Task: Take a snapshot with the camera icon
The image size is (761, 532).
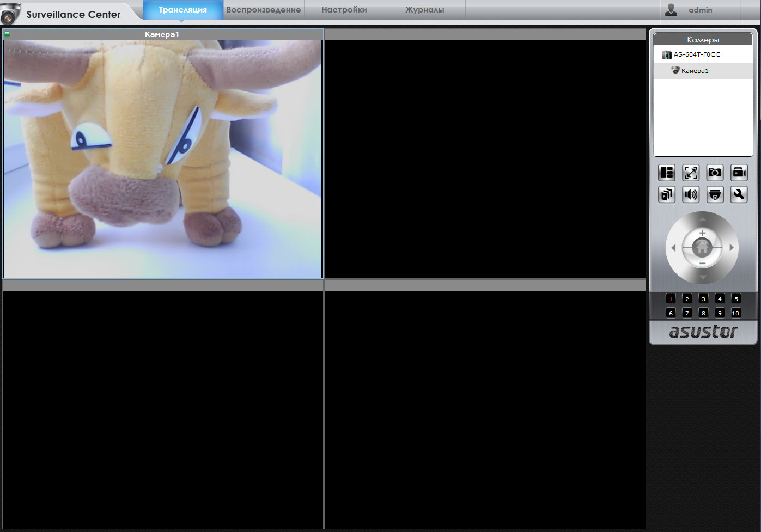Action: pyautogui.click(x=715, y=173)
